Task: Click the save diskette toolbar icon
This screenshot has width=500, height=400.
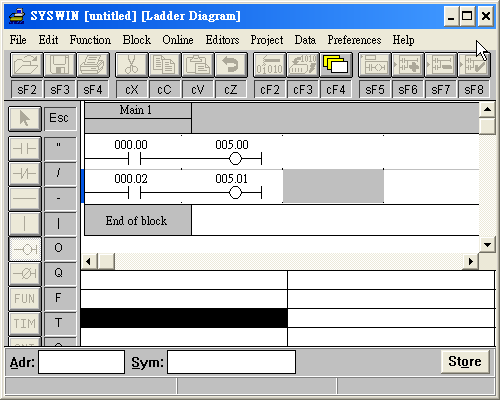Action: (60, 64)
